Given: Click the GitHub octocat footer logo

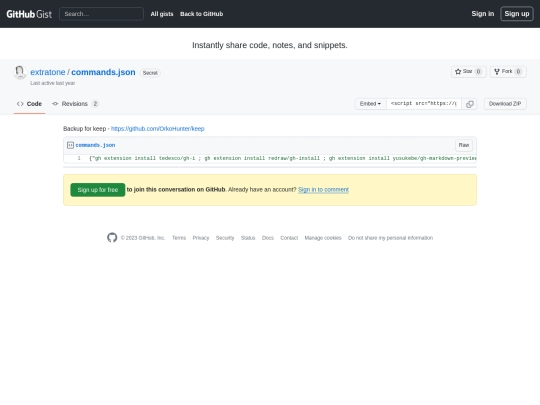Looking at the screenshot, I should pos(112,238).
